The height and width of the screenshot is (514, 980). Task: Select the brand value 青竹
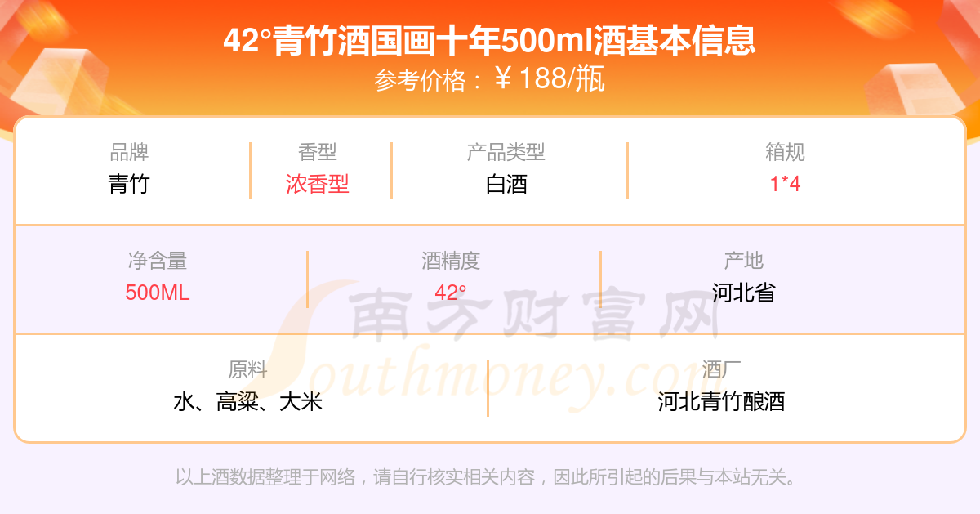[129, 184]
